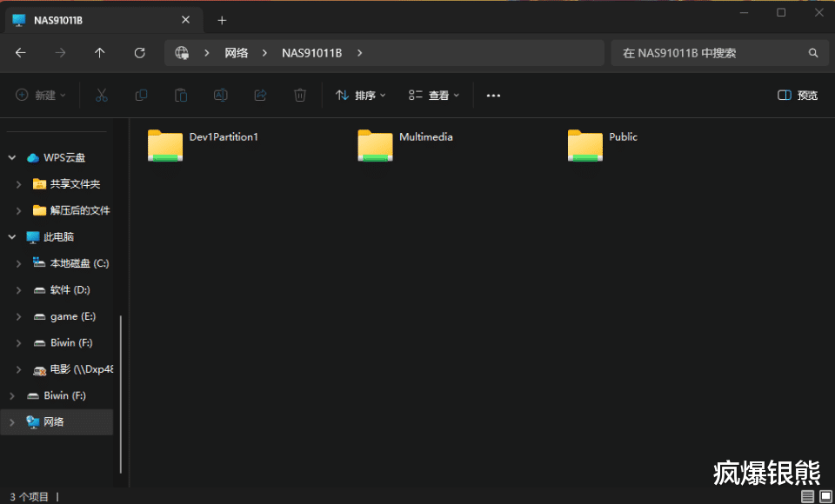Viewport: 835px width, 504px height.
Task: Switch to large icons view in status bar
Action: coord(825,496)
